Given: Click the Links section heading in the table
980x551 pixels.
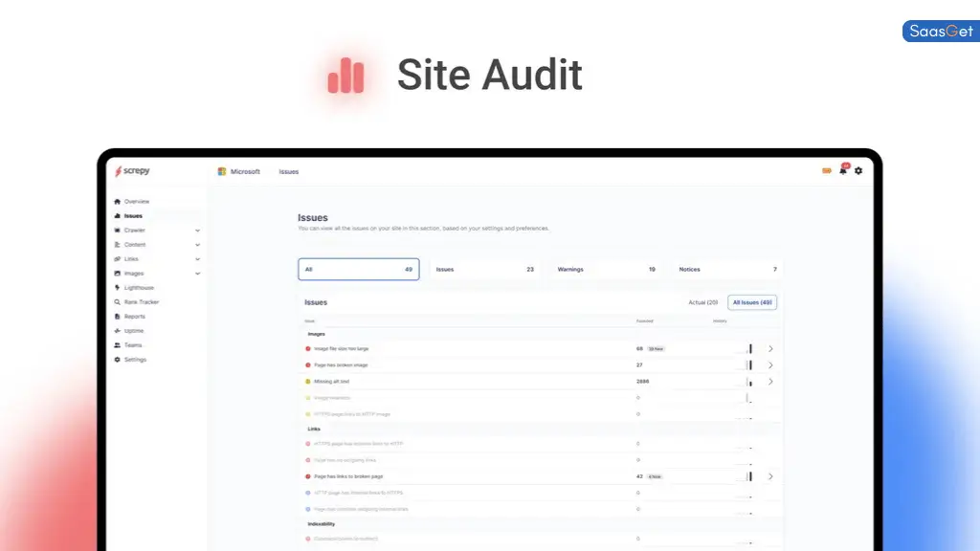Looking at the screenshot, I should tap(314, 429).
